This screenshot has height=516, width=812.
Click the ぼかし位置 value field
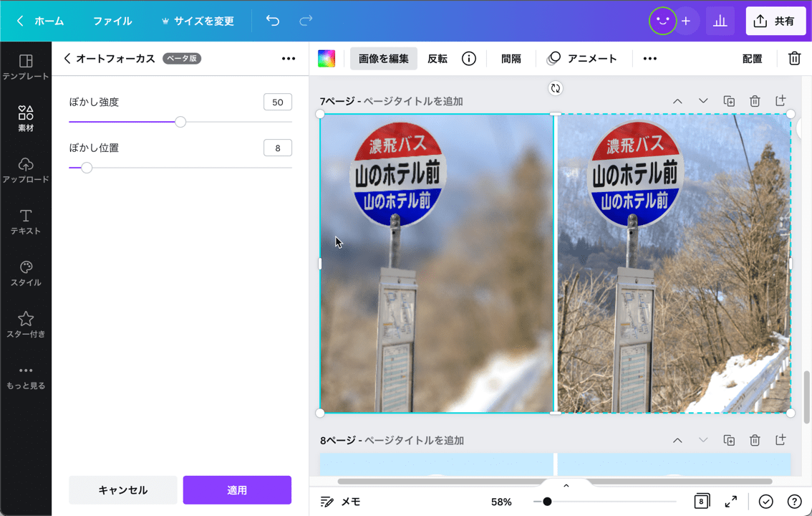278,148
